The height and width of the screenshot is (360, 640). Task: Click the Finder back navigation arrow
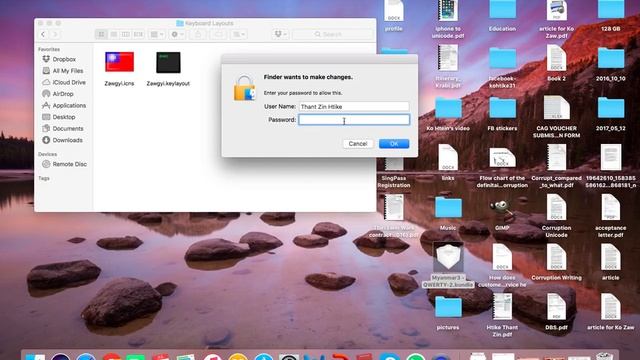coord(43,34)
